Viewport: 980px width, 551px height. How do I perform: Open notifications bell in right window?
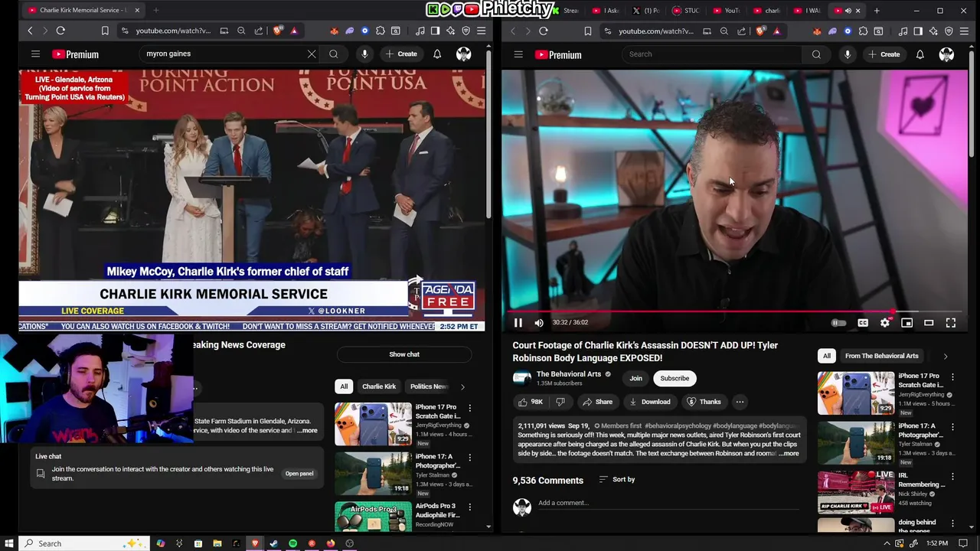click(920, 54)
